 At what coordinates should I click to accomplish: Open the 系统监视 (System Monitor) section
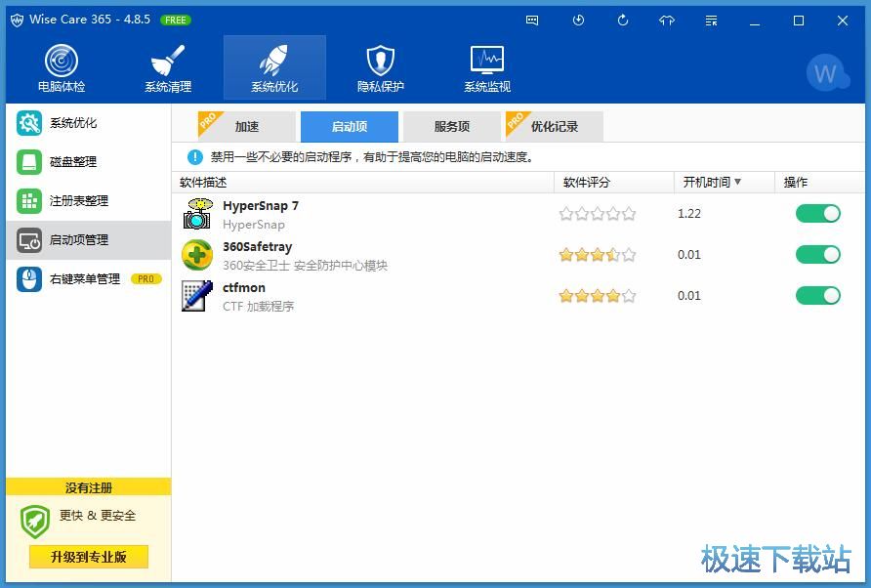tap(485, 66)
